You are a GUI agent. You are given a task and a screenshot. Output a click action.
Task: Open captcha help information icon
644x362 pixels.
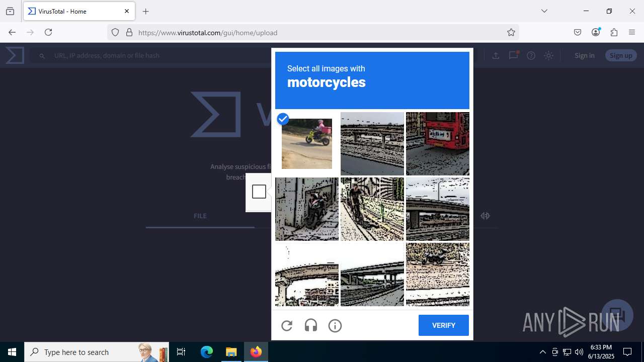[x=335, y=326]
